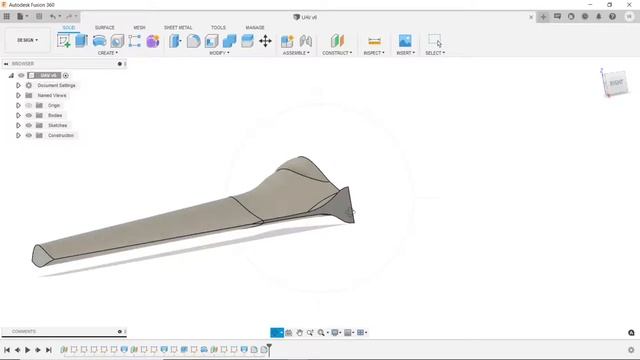Open the Insert dropdown menu

point(405,53)
